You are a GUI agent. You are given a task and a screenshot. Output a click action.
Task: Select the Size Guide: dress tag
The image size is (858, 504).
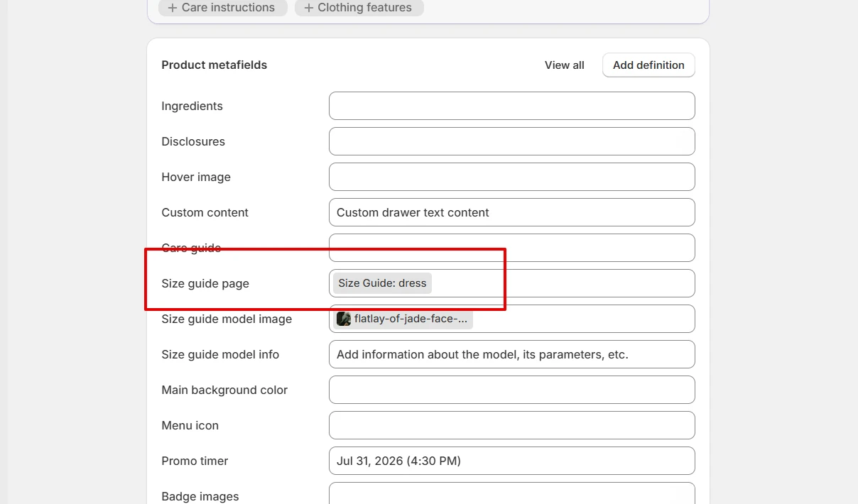(x=382, y=283)
